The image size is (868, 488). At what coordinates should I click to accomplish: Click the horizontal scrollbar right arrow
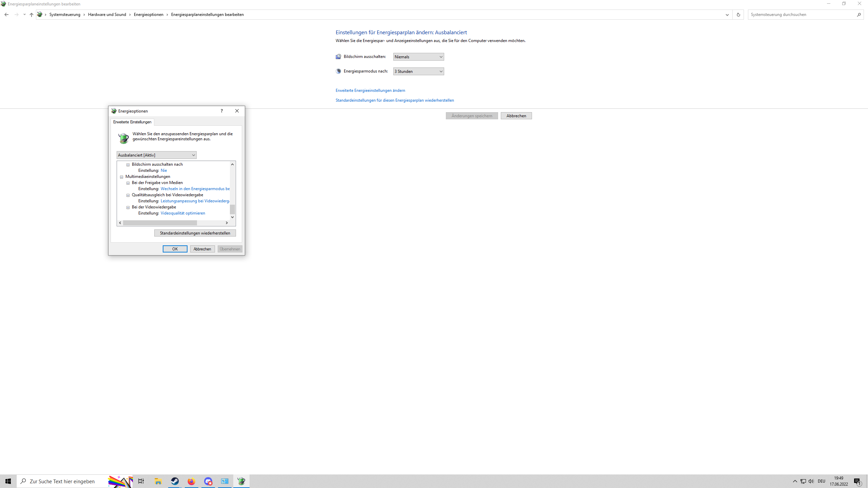(227, 223)
